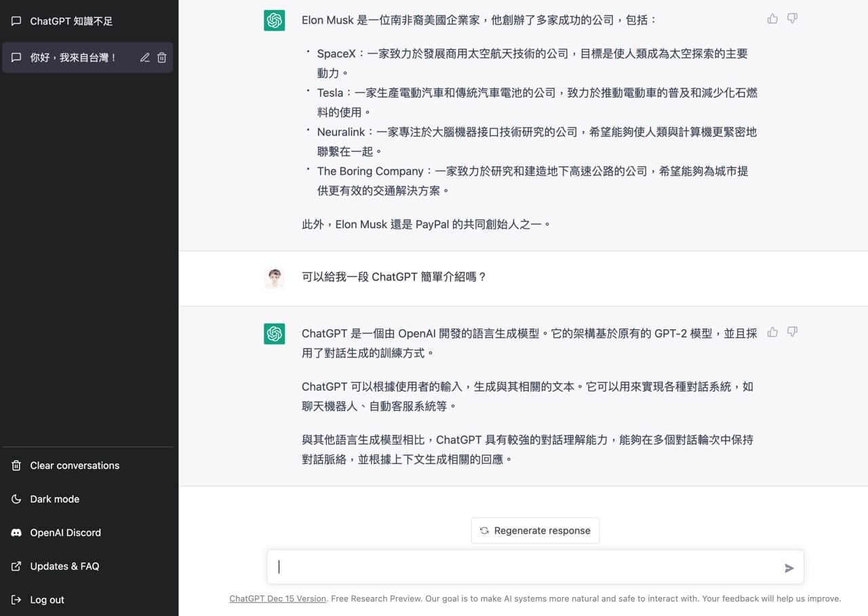This screenshot has height=616, width=868.
Task: Click the user question "可以給我一段 ChatGPT 簡單介紹嗎？"
Action: [x=394, y=277]
